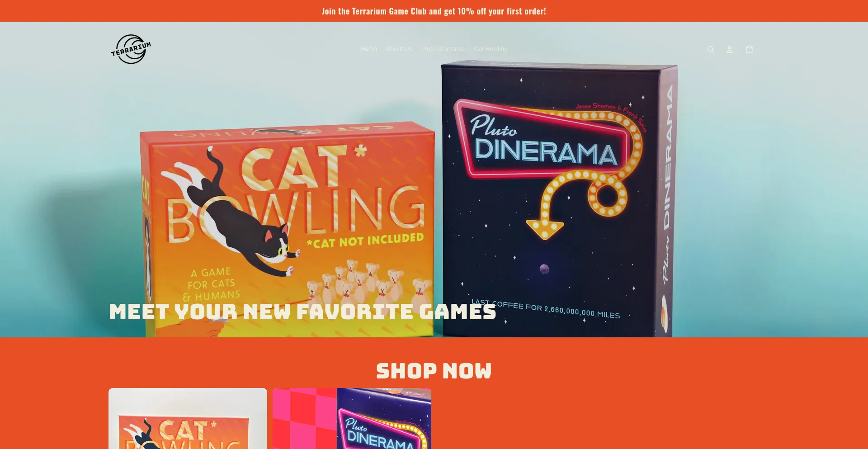Click the purple planet on the Dinerama box
The width and height of the screenshot is (868, 449).
coord(545,269)
